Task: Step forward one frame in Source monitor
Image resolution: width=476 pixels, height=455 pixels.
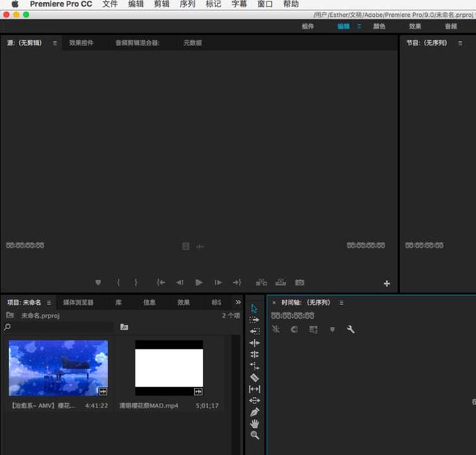Action: pos(218,282)
